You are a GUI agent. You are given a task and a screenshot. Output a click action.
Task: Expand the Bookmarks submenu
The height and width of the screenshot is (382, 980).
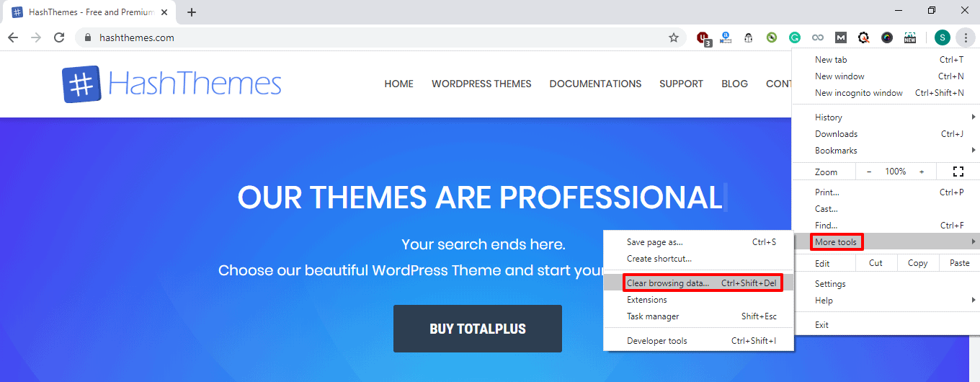coord(886,150)
